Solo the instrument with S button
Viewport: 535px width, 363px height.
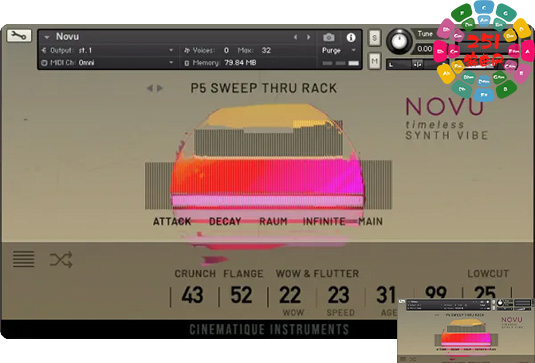tap(375, 38)
